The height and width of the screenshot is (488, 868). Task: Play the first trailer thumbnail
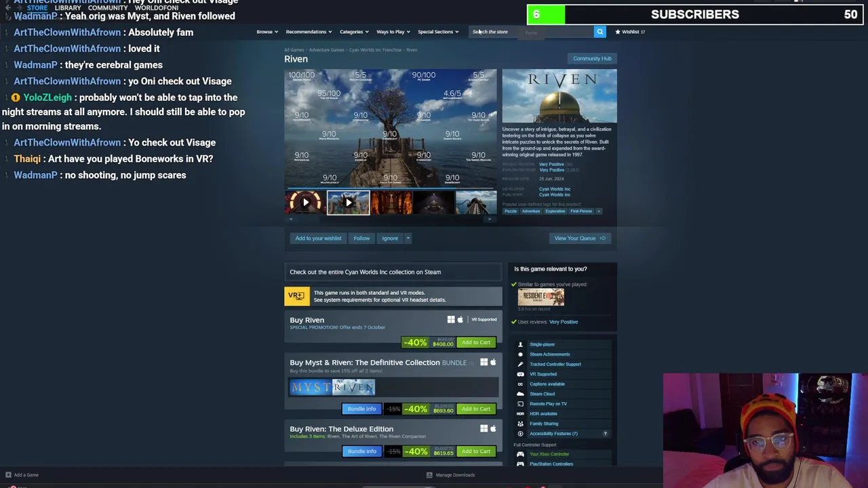point(305,203)
